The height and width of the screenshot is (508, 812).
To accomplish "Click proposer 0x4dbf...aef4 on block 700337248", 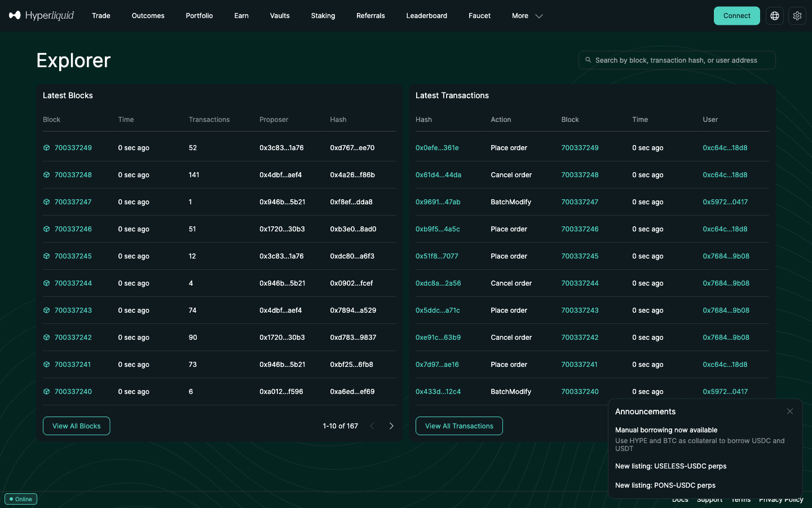I will click(281, 175).
